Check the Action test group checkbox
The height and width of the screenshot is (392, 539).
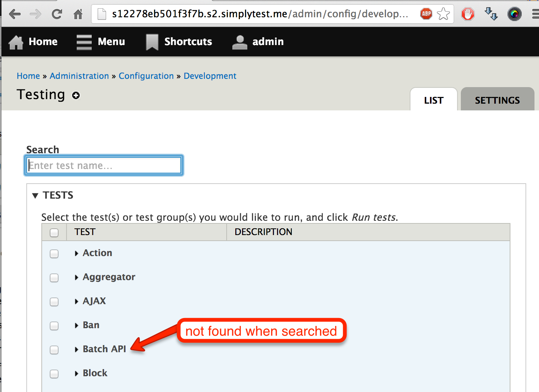pyautogui.click(x=54, y=254)
